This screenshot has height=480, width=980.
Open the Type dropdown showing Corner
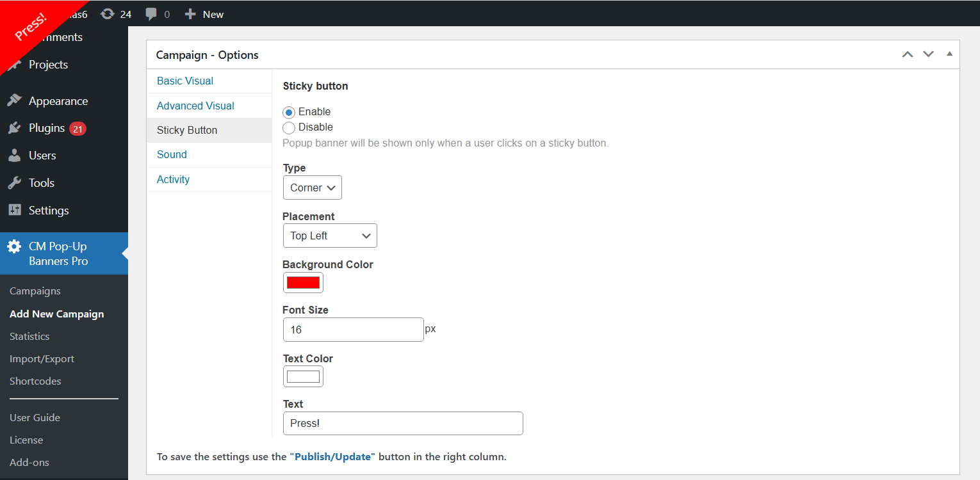(x=312, y=188)
